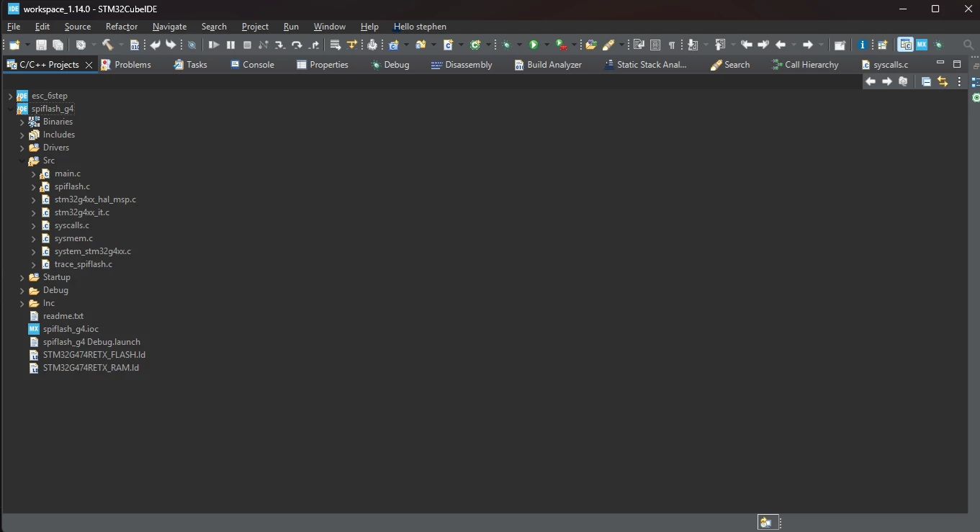Select spiflash_g4 Debug.launch file
The height and width of the screenshot is (532, 980).
point(91,342)
